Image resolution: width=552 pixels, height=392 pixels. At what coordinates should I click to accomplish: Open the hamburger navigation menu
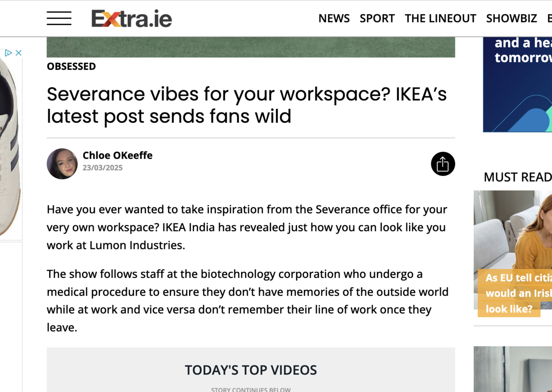tap(59, 18)
